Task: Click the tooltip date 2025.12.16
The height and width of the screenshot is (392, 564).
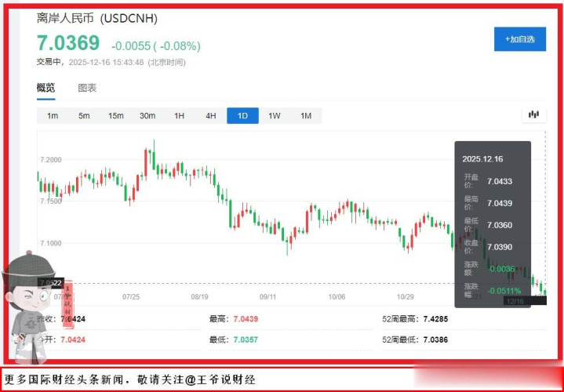Action: pos(482,159)
